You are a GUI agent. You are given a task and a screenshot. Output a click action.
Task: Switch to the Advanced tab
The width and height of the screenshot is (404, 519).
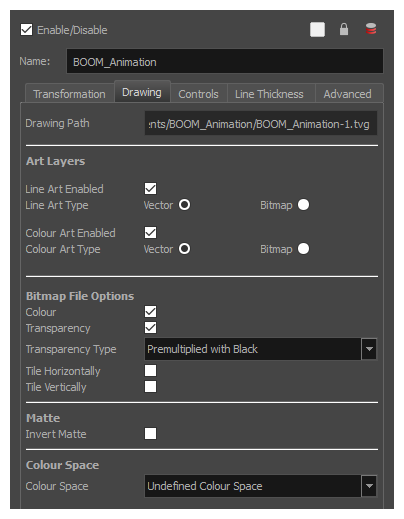[x=348, y=94]
